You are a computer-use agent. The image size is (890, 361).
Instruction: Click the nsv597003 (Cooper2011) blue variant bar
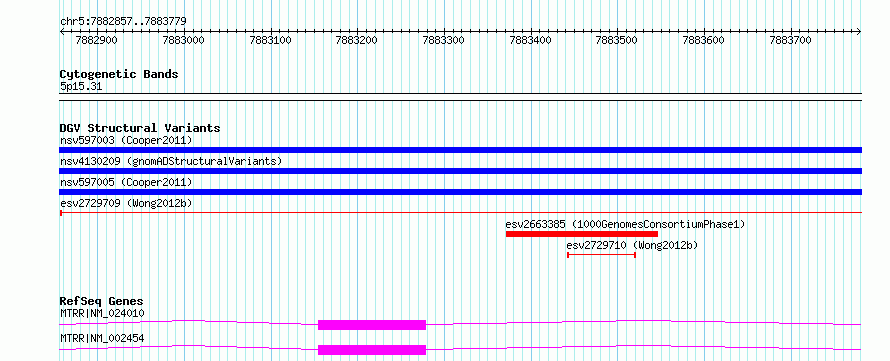[x=460, y=150]
